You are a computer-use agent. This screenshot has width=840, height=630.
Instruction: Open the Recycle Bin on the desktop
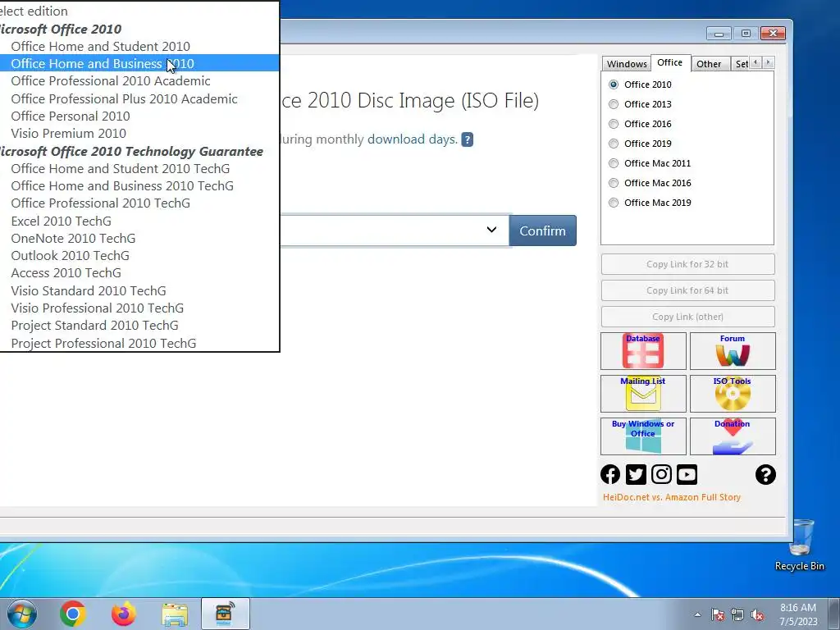pos(800,546)
